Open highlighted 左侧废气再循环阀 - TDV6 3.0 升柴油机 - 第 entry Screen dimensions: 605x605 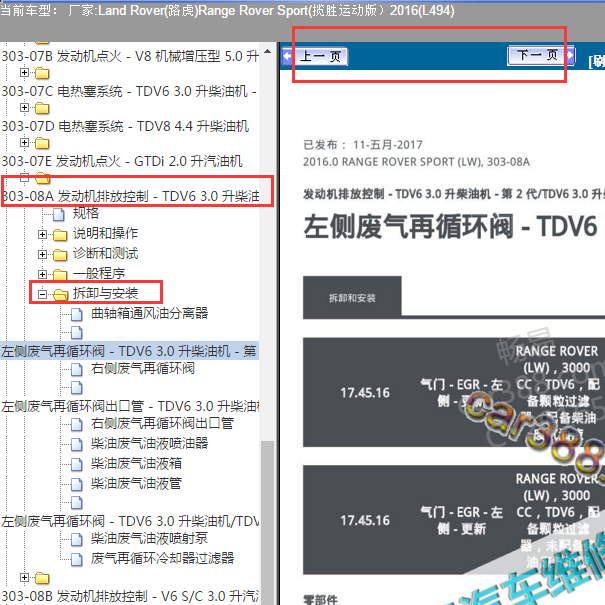[129, 351]
